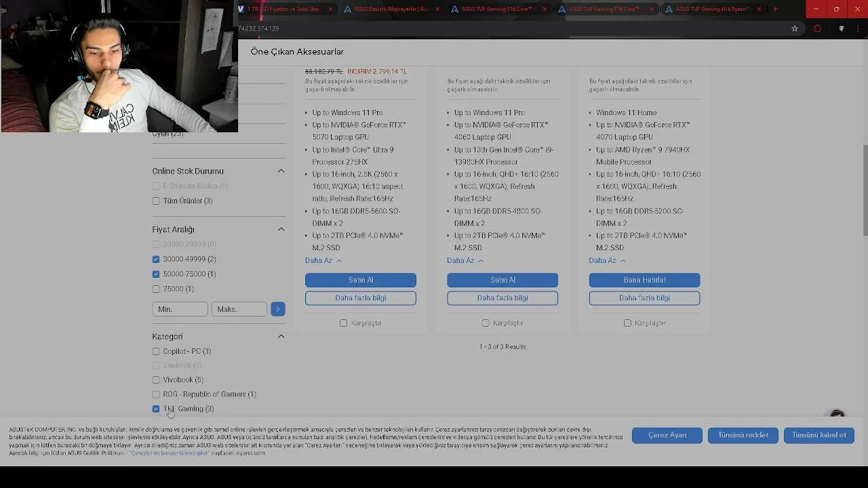Open a new browser tab with plus icon
The image size is (868, 488).
(775, 9)
